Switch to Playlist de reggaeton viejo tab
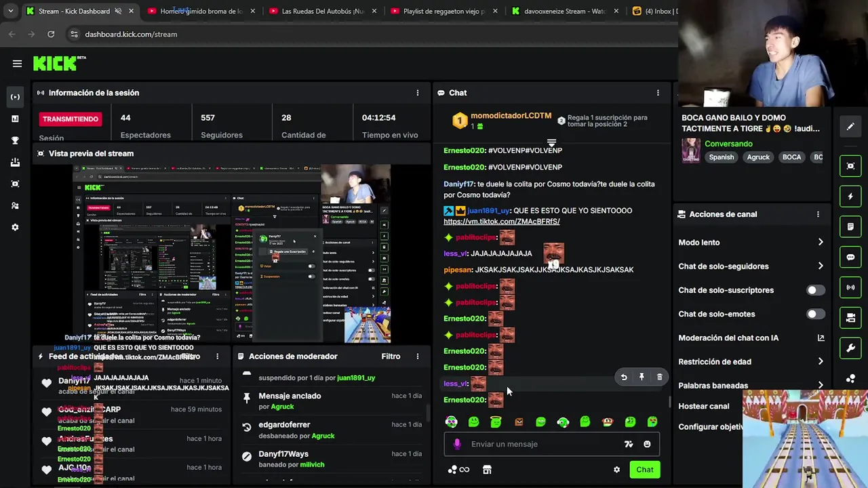 (444, 11)
